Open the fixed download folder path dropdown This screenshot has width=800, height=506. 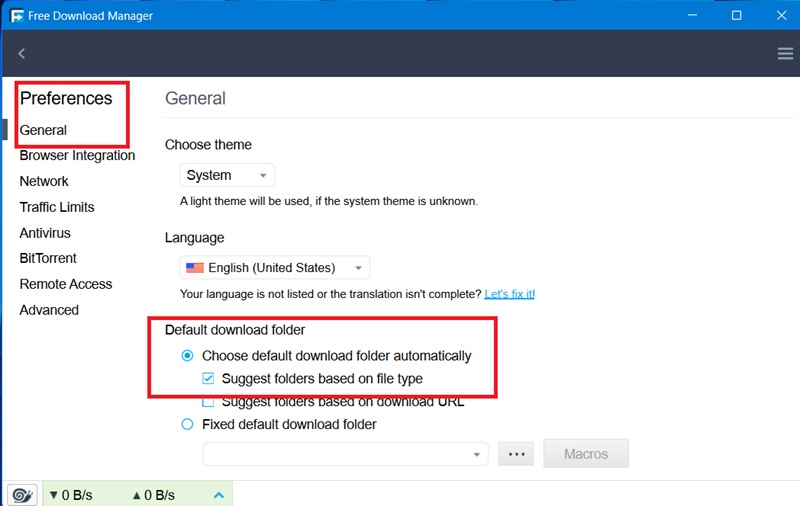pyautogui.click(x=345, y=454)
